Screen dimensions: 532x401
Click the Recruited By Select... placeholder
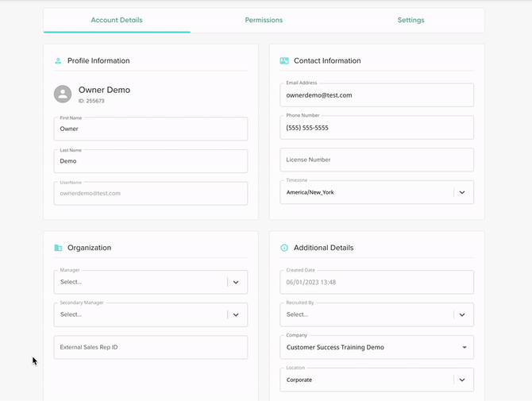pos(297,314)
